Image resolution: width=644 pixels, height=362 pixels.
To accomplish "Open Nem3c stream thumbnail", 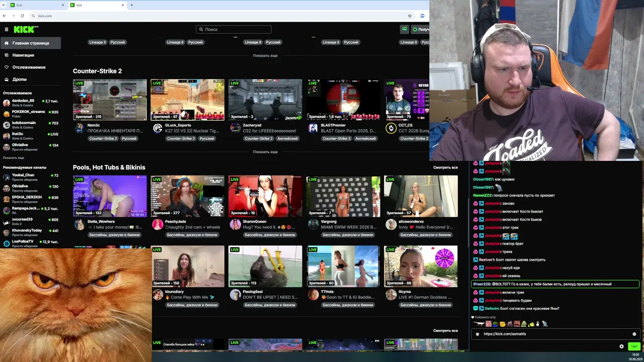I will 110,100.
